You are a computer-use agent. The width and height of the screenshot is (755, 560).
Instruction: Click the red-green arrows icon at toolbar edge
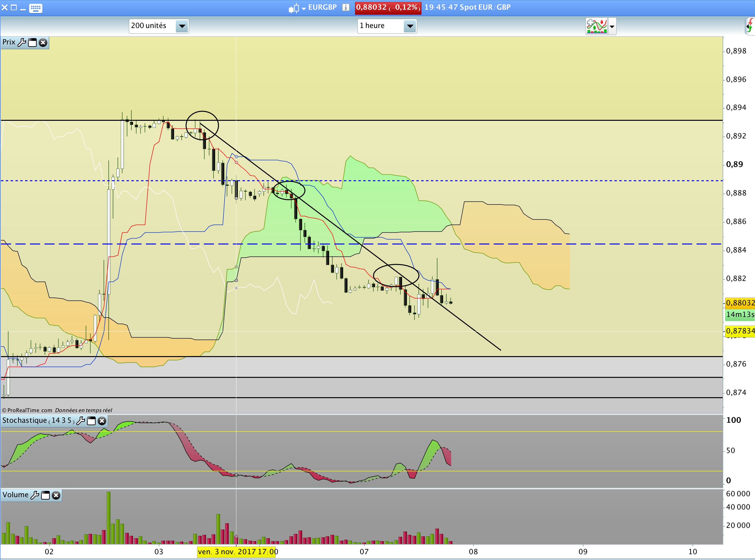click(750, 26)
